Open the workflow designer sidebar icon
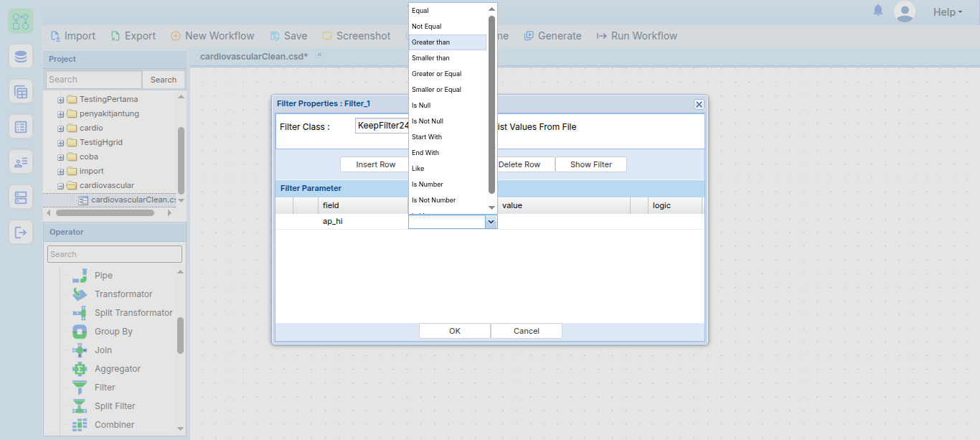 coord(21,21)
